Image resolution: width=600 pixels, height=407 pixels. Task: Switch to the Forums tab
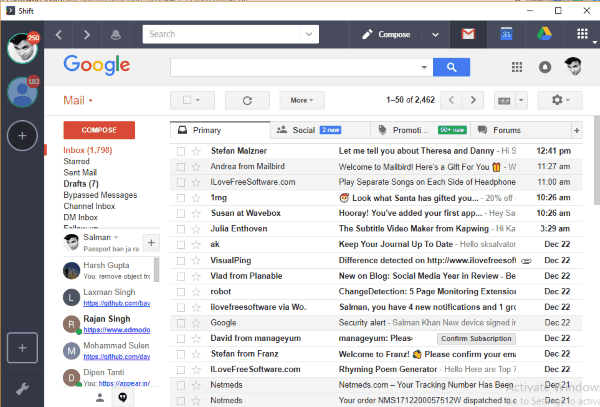coord(520,130)
